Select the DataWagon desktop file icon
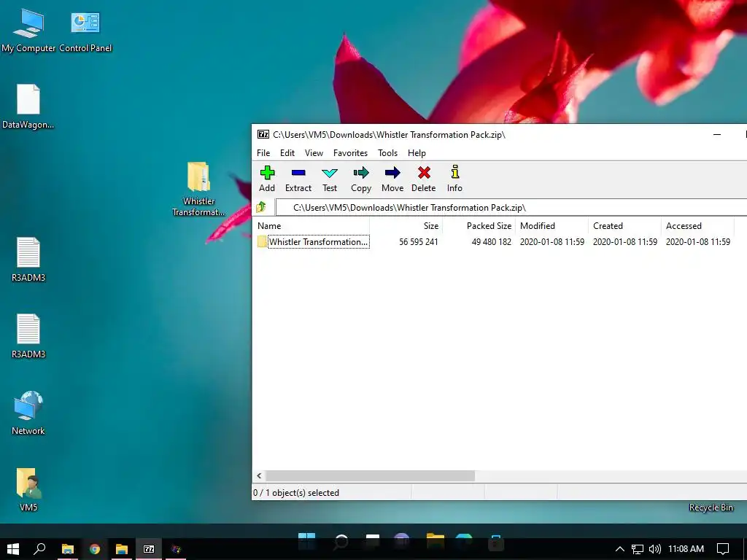Viewport: 747px width, 560px height. point(28,106)
